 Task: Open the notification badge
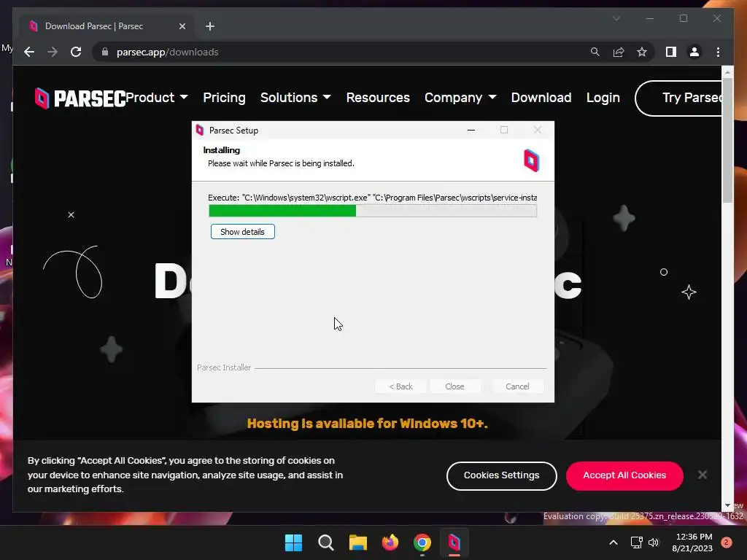tap(727, 542)
